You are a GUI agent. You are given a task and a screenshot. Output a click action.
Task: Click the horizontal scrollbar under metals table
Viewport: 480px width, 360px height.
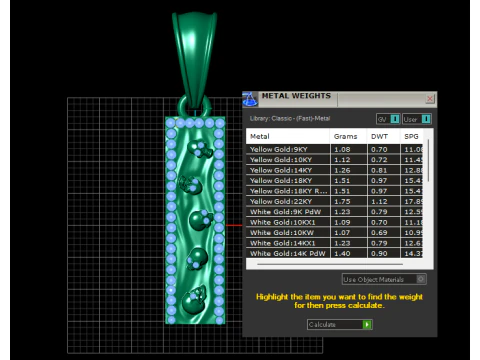click(x=330, y=264)
